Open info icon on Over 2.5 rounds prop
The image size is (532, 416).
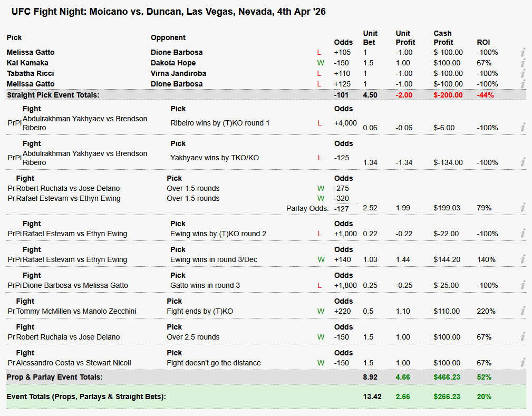pyautogui.click(x=523, y=337)
